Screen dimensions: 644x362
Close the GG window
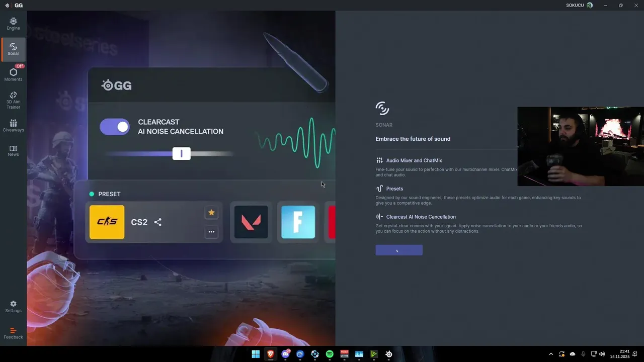coord(636,5)
